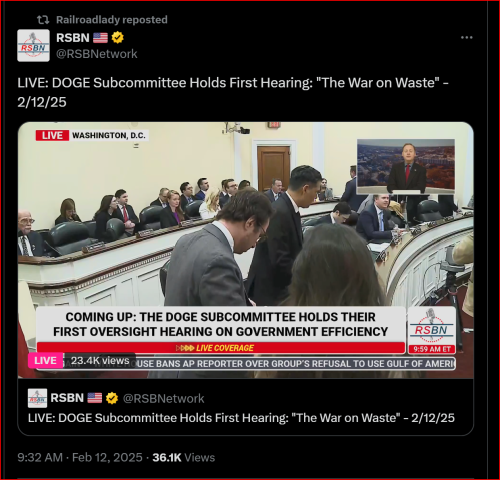Click the gold verified badge beside RSBN

click(x=117, y=38)
